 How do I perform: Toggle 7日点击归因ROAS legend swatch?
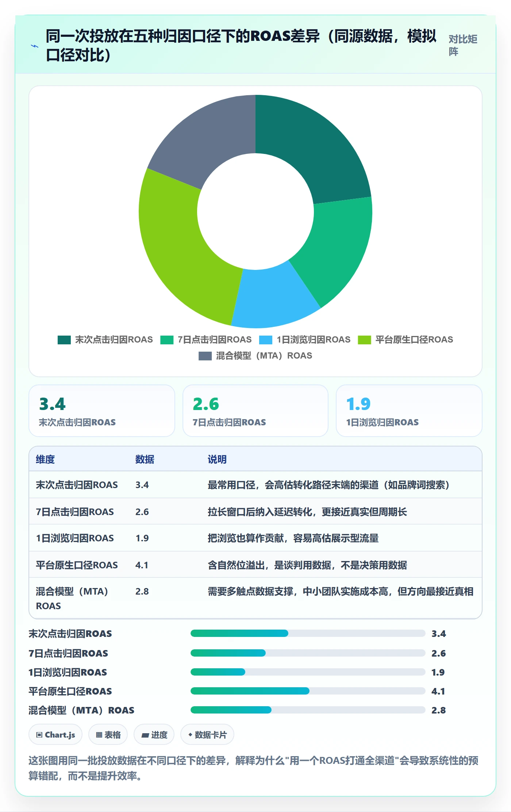click(x=167, y=340)
